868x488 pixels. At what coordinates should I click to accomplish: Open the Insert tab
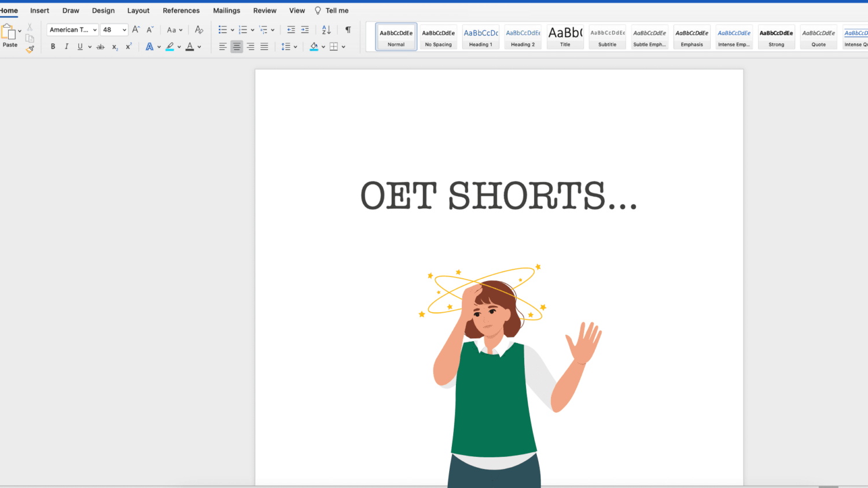click(40, 10)
